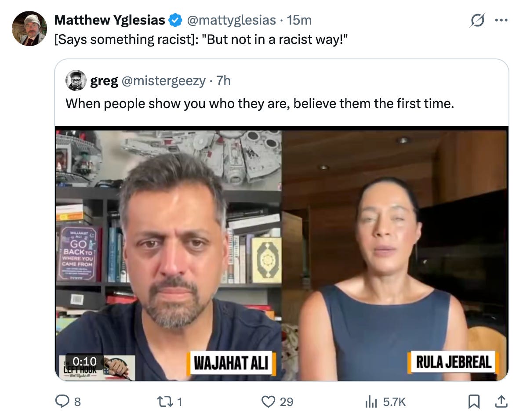Click the @mistergeezy handle
Screen dimensions: 523x420
click(163, 81)
